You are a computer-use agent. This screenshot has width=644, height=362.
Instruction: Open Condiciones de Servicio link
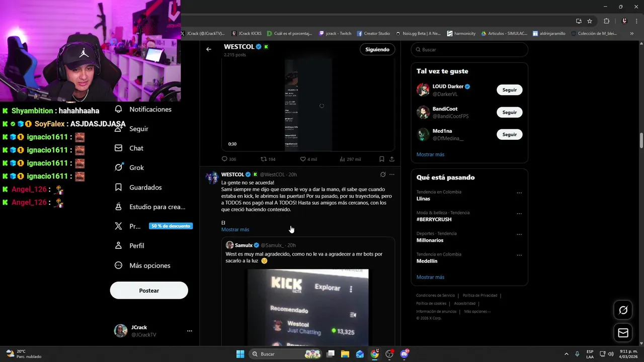tap(435, 296)
